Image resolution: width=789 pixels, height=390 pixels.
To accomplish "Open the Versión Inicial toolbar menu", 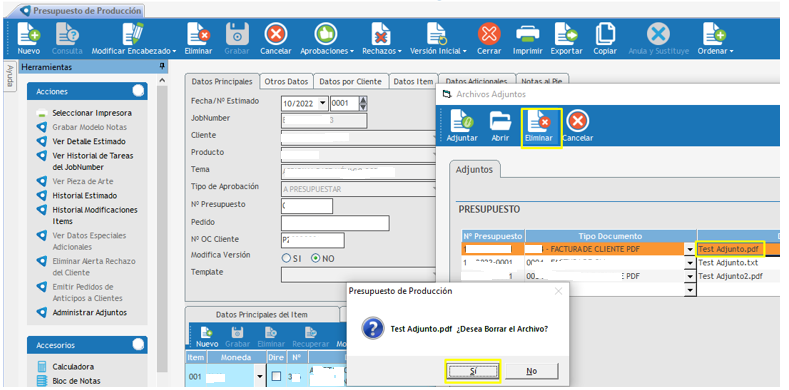I will point(438,39).
